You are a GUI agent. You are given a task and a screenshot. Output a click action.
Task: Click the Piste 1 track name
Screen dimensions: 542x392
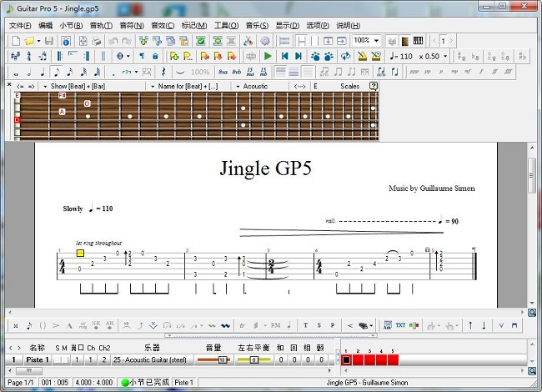tap(35, 359)
